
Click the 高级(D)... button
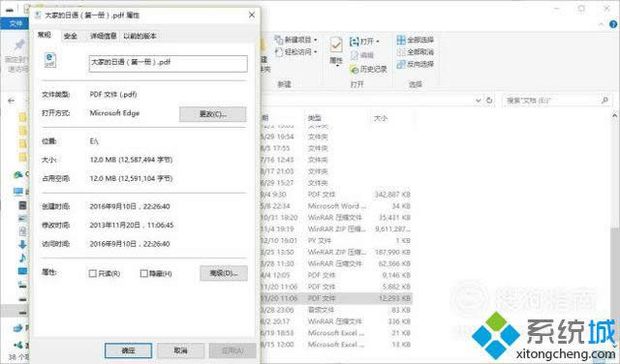coord(224,273)
